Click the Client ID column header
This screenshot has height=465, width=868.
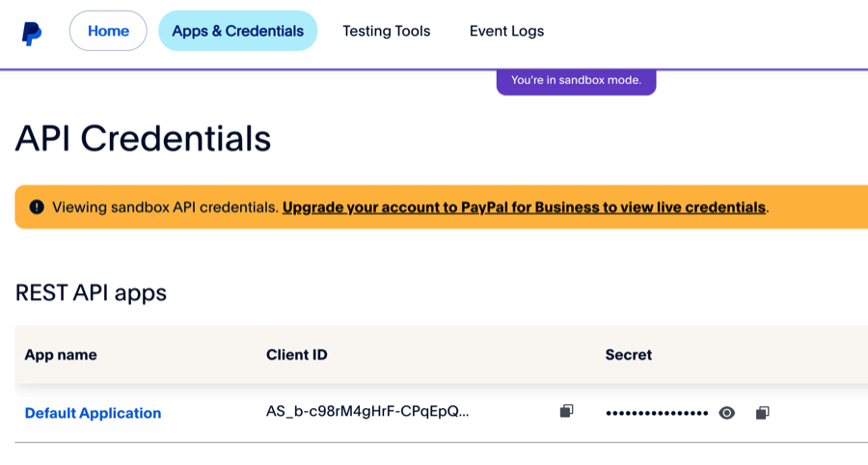click(x=297, y=355)
